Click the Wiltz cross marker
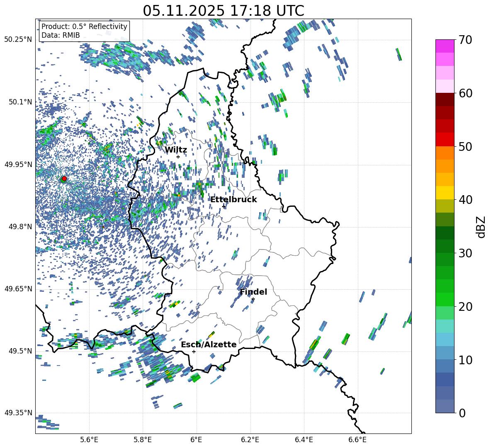The height and width of the screenshot is (448, 491). coord(178,157)
